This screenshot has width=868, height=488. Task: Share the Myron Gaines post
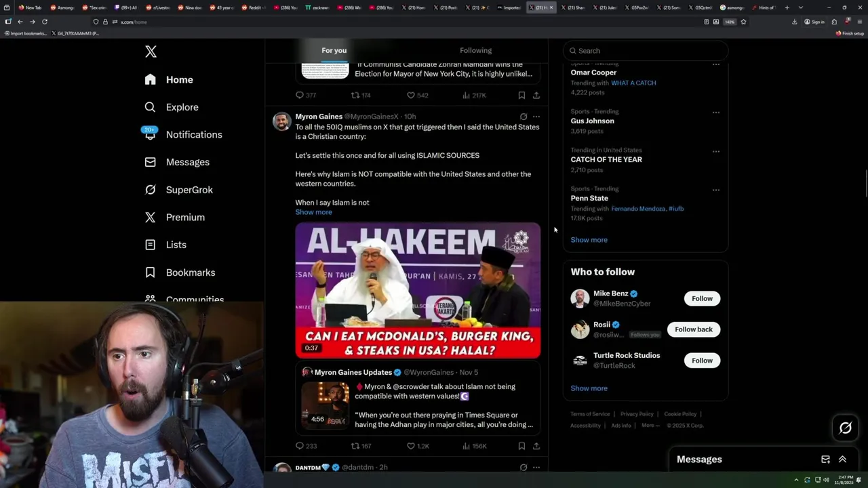[x=536, y=446]
